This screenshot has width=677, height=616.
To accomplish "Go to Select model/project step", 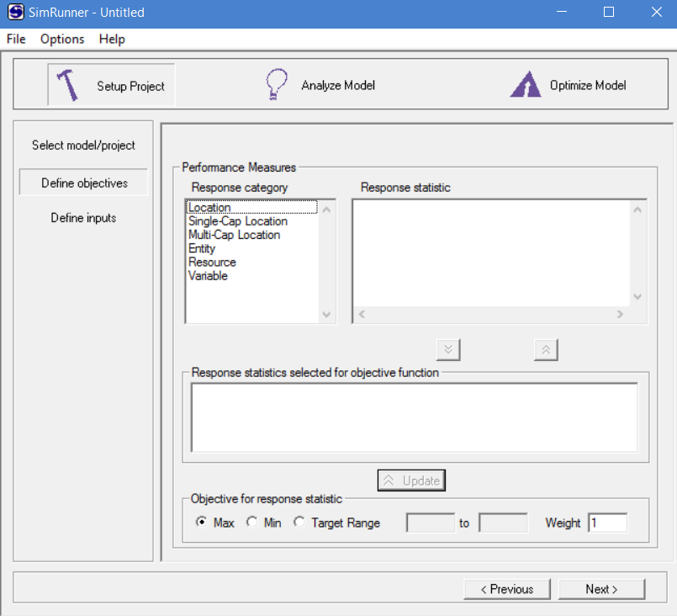I will [83, 145].
